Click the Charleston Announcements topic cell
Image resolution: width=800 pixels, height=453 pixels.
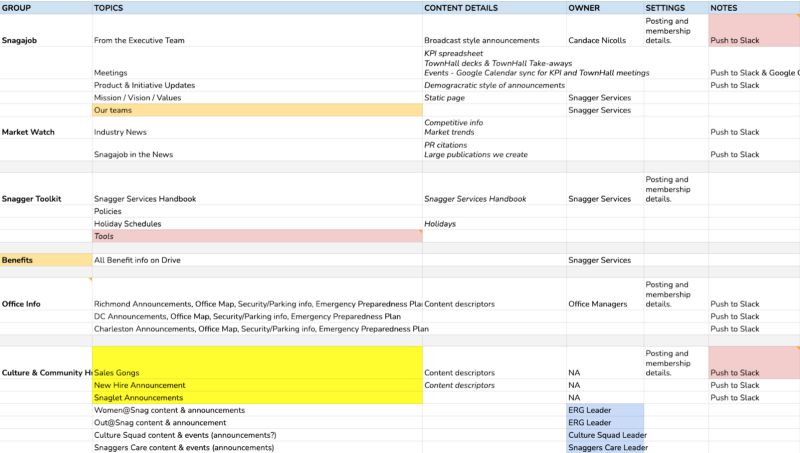[x=257, y=329]
